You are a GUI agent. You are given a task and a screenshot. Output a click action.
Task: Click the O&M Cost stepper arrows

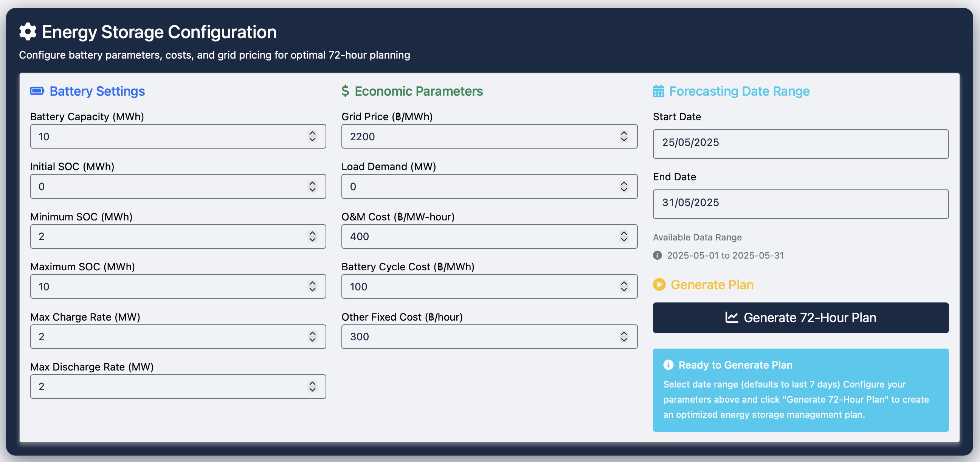tap(624, 236)
